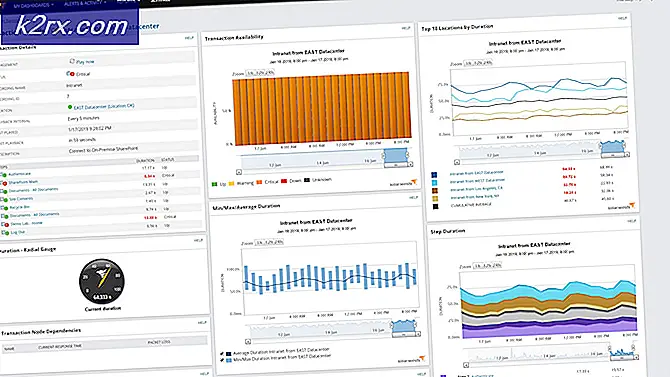Click 'Connect to On-Premise SharePoint' description text
The height and width of the screenshot is (377, 670).
(103, 150)
